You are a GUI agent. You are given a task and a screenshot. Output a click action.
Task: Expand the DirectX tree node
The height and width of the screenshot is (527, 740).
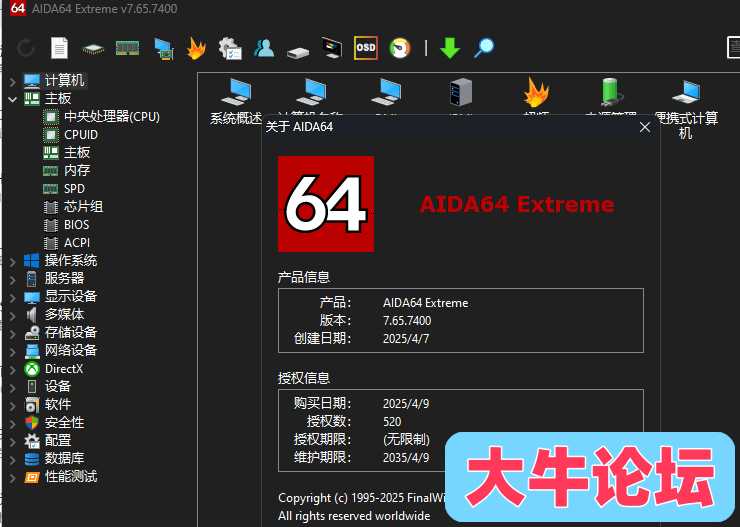(x=13, y=369)
